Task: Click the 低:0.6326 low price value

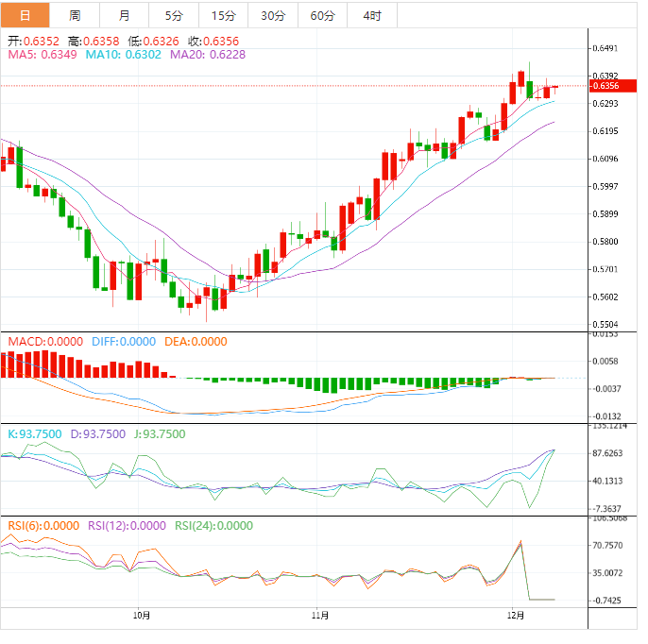Action: 153,42
